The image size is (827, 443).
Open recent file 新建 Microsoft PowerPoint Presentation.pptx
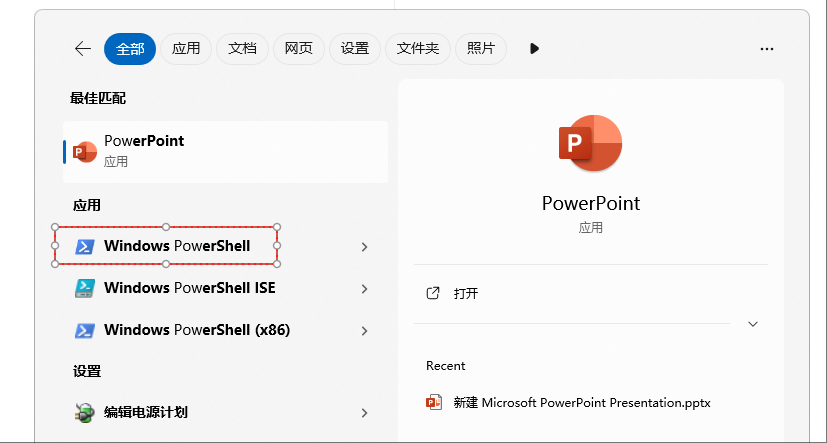(581, 402)
